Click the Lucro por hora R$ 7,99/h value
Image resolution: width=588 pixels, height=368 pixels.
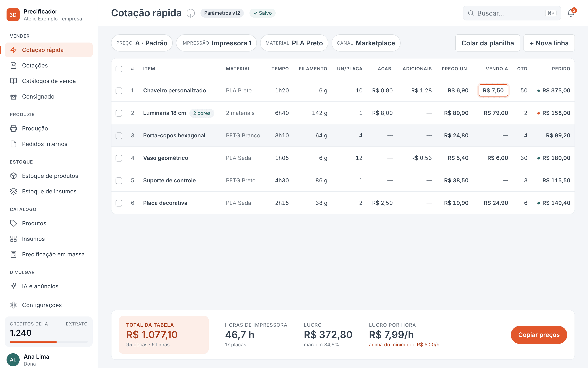click(391, 335)
